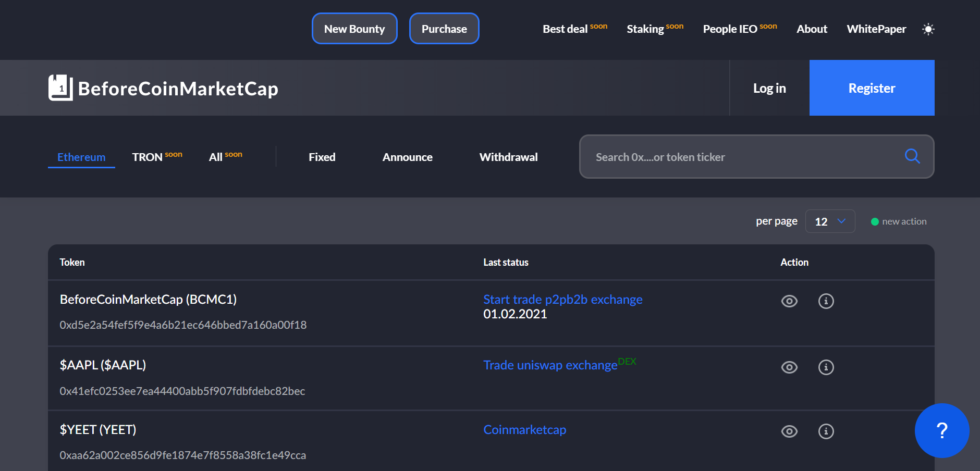980x471 pixels.
Task: Open the Coinmarketcap status link
Action: pos(525,430)
